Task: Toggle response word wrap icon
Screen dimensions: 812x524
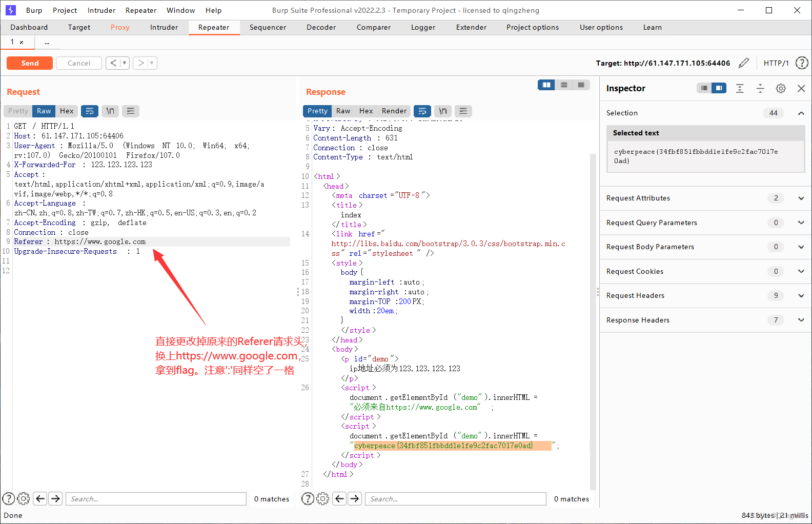Action: 422,111
